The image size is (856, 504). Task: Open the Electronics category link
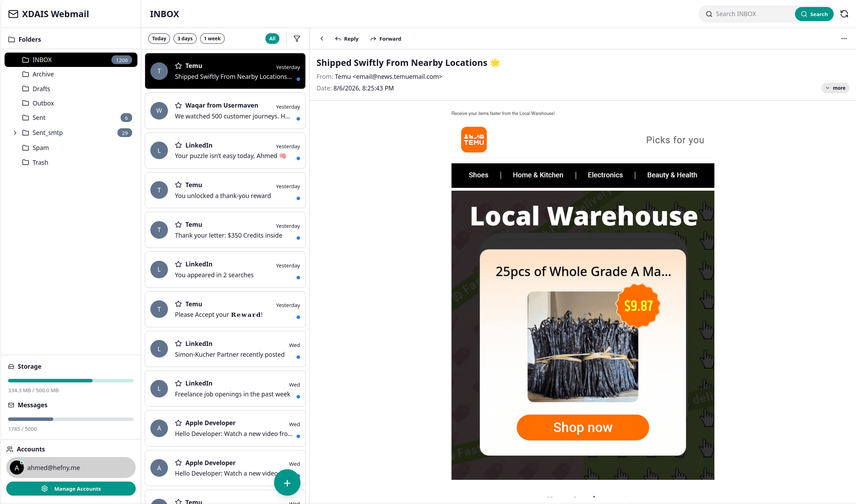(605, 175)
